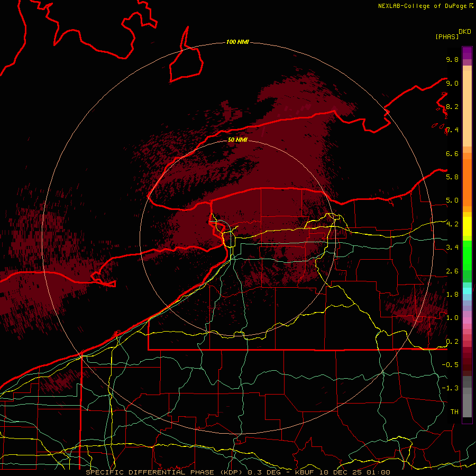The width and height of the screenshot is (476, 476).
Task: Click the 3.4 legend value
Action: click(452, 248)
